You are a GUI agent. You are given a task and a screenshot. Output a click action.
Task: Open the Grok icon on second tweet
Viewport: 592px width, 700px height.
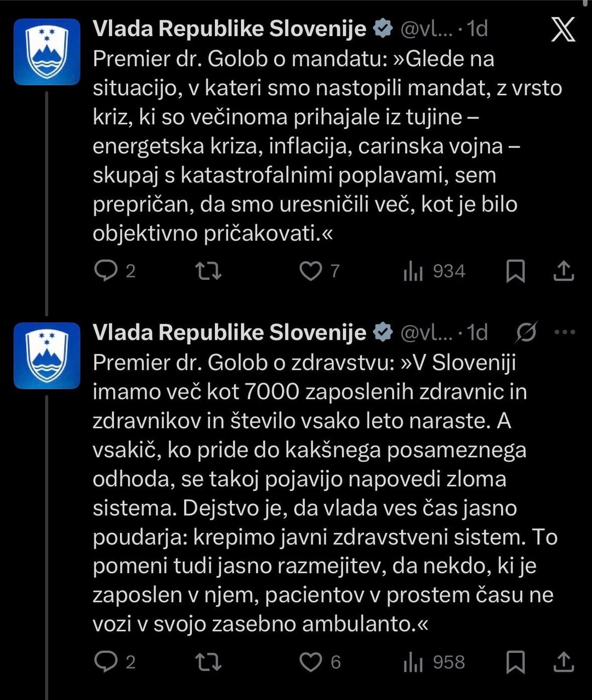pos(526,332)
